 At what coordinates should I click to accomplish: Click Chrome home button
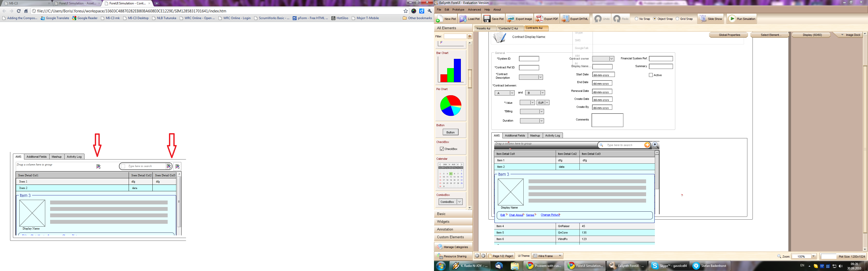pyautogui.click(x=26, y=11)
